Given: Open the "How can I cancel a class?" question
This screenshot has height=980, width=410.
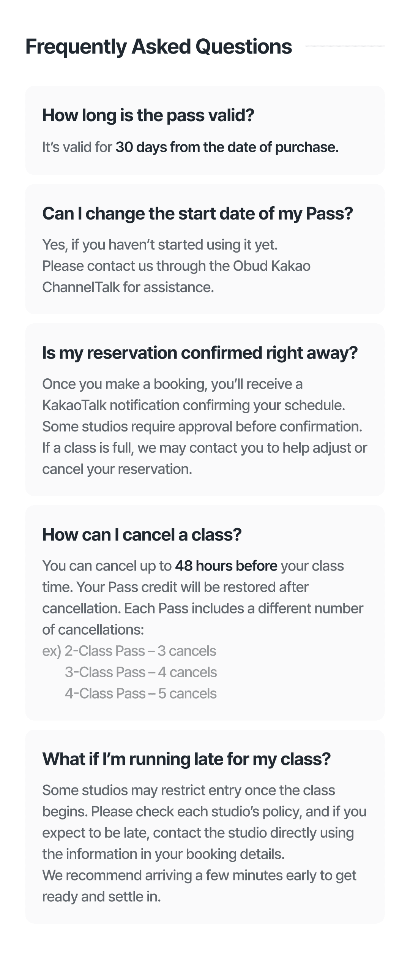Looking at the screenshot, I should [x=142, y=534].
